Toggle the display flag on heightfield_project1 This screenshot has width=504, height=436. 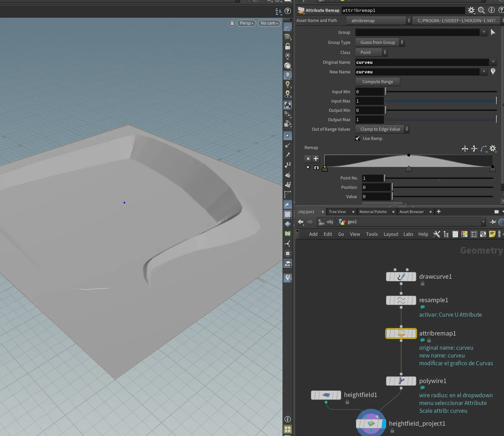[x=384, y=424]
